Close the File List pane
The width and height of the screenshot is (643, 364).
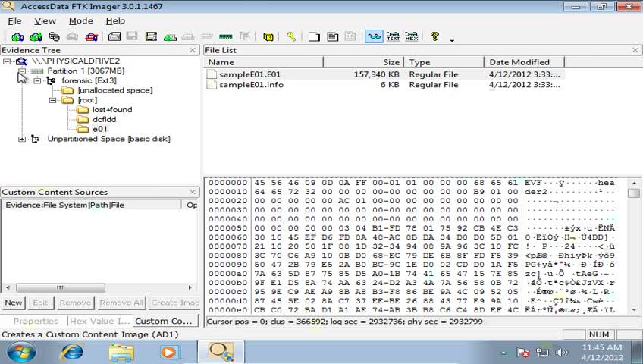coord(635,50)
